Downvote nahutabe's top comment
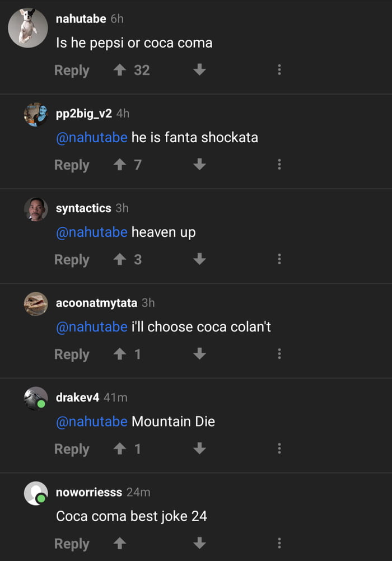392x561 pixels. pyautogui.click(x=199, y=70)
